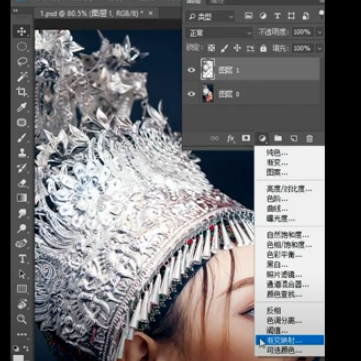Select the Rectangle shape tool
Screen dimensions: 361x361
pos(22,289)
